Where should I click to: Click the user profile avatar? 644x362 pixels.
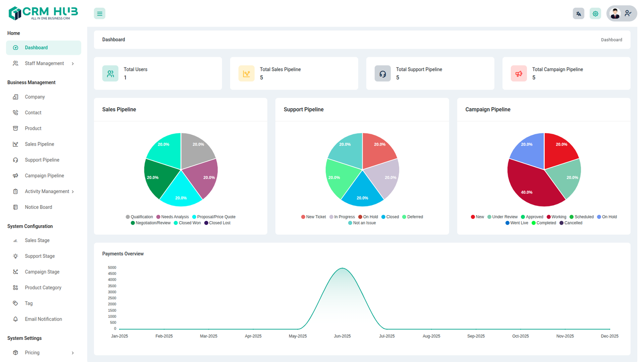tap(615, 14)
